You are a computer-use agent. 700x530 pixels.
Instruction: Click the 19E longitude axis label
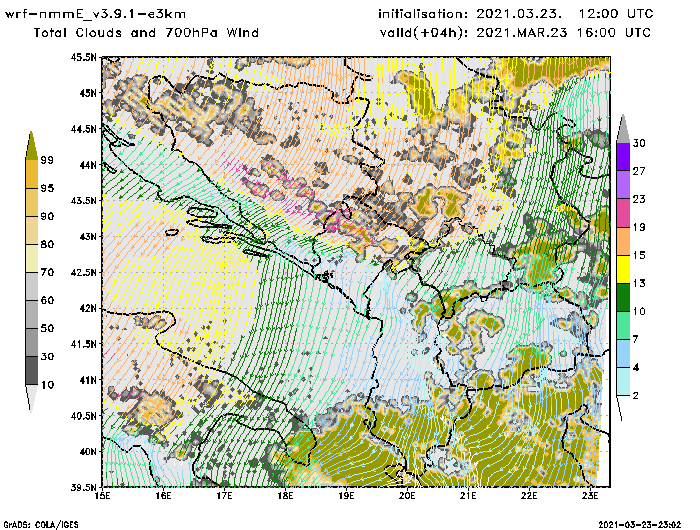[x=346, y=495]
